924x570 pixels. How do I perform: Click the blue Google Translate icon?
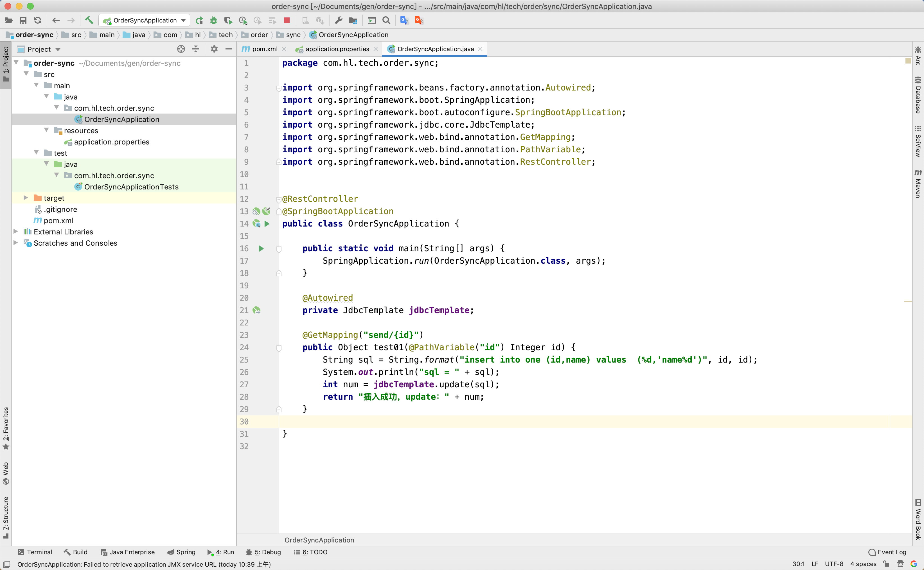coord(404,20)
